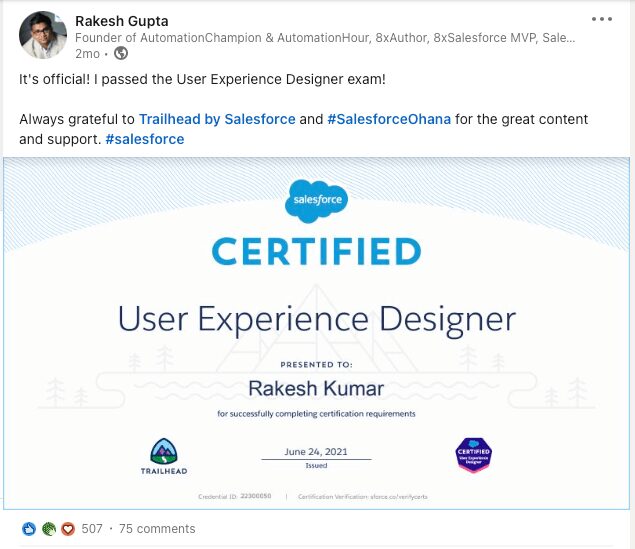Click the PRESENTED TO label on certificate
Image resolution: width=635 pixels, height=549 pixels.
[316, 364]
